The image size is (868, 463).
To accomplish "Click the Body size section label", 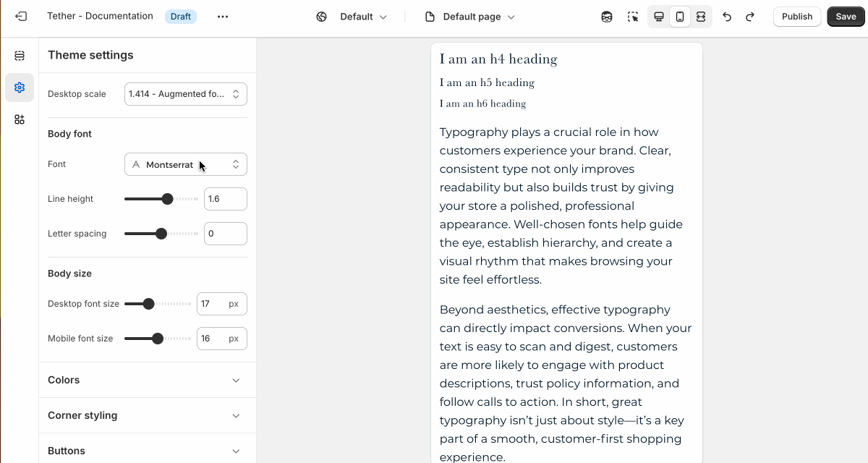I will pos(69,273).
